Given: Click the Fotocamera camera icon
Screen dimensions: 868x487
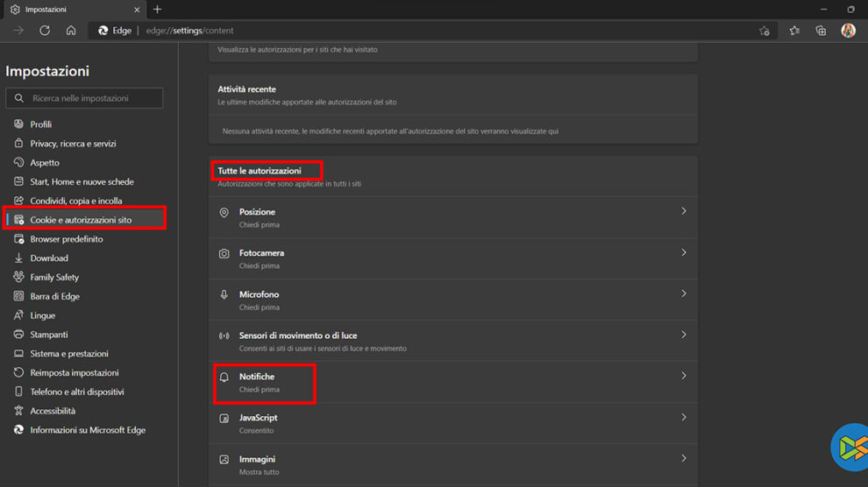Looking at the screenshot, I should click(224, 254).
